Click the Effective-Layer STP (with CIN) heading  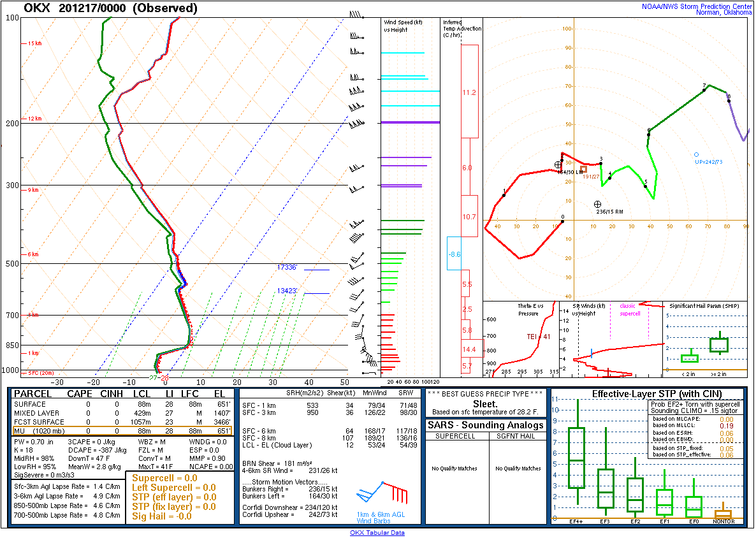pyautogui.click(x=657, y=394)
